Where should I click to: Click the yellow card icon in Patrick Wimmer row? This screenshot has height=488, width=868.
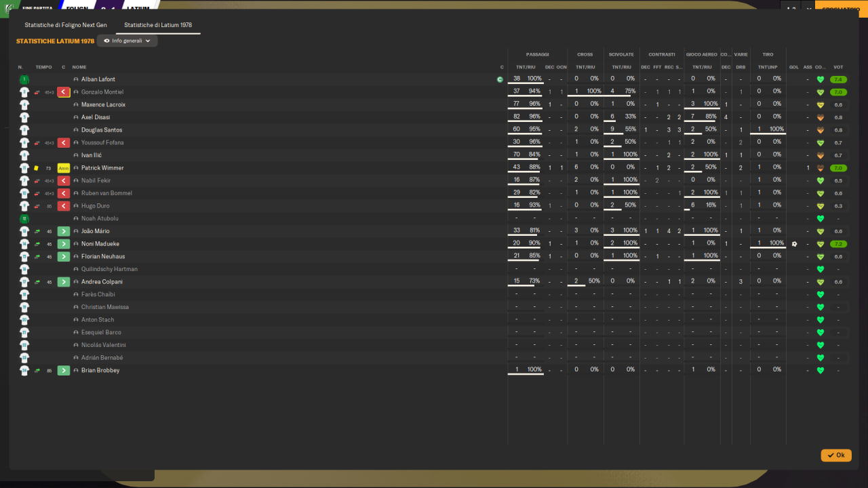[x=37, y=168]
